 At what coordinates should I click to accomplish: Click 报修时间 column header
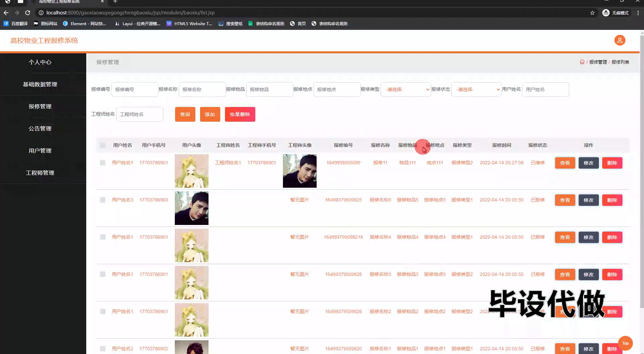[501, 145]
